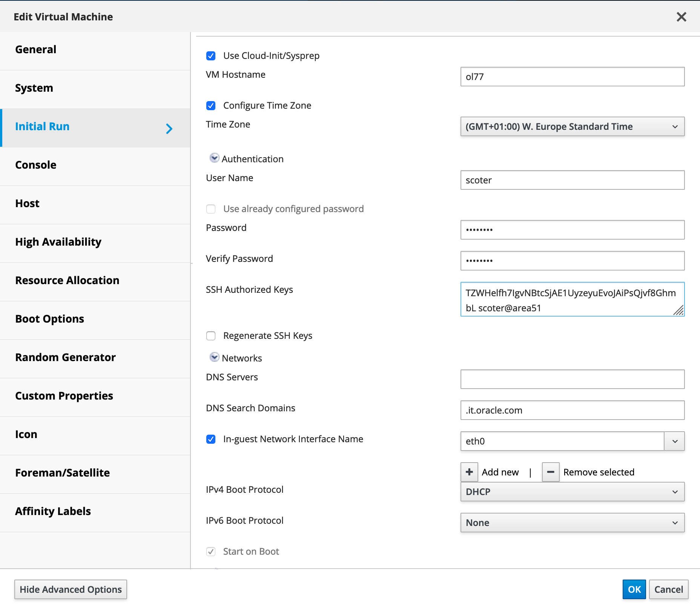Click the minus icon to remove selected
Image resolution: width=700 pixels, height=612 pixels.
[550, 472]
